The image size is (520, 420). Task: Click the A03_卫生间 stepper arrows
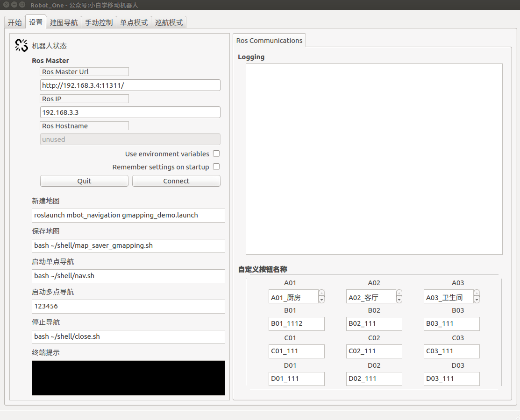pos(477,296)
